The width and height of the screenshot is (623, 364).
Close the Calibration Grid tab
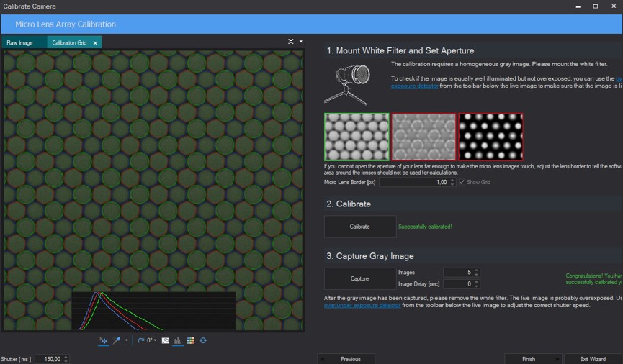tap(95, 43)
